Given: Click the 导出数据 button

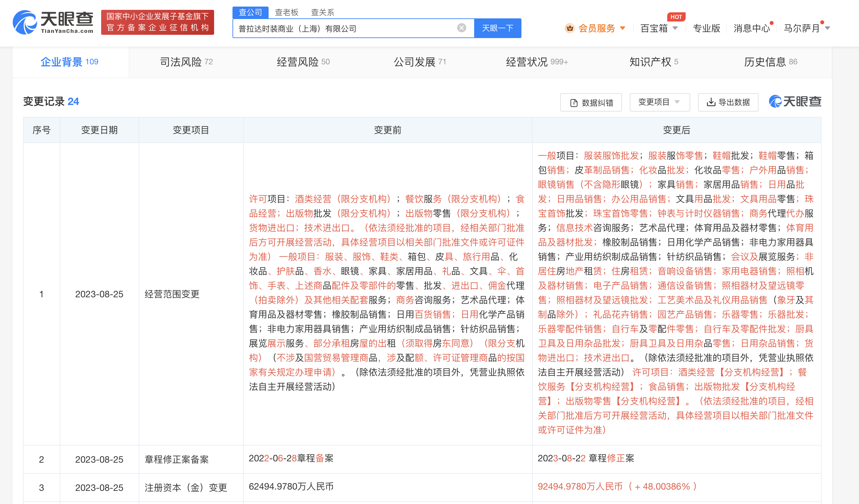Looking at the screenshot, I should pyautogui.click(x=728, y=102).
